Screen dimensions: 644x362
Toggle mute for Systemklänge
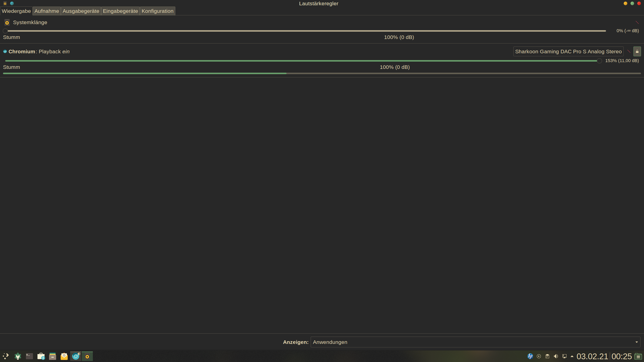point(637,22)
